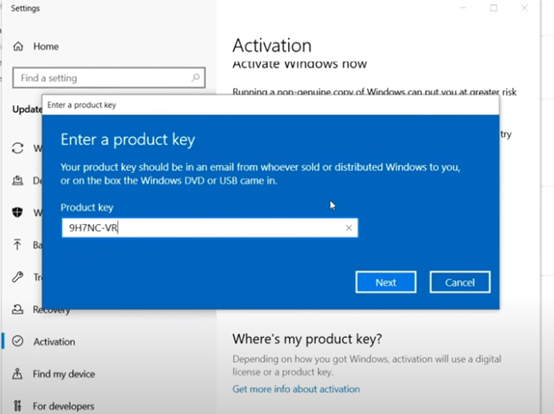Click the Activation checkmark icon
This screenshot has height=414, width=554.
pyautogui.click(x=18, y=341)
